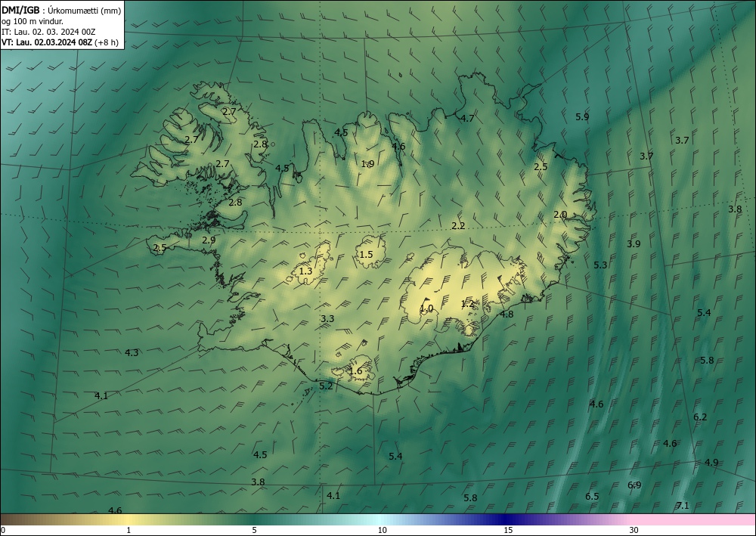The height and width of the screenshot is (536, 756).
Task: Select the colour scale label "30"
Action: (x=634, y=530)
